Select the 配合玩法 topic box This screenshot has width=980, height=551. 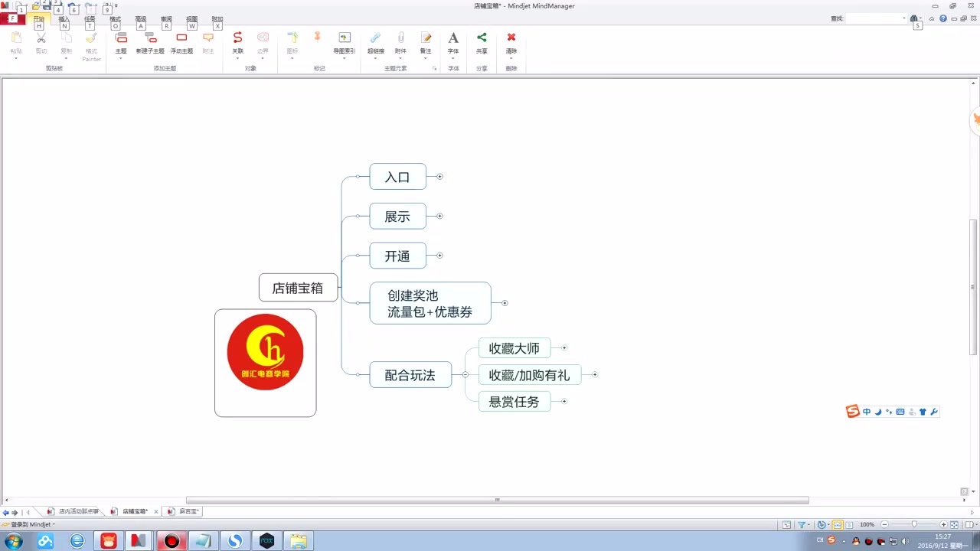[x=410, y=375]
